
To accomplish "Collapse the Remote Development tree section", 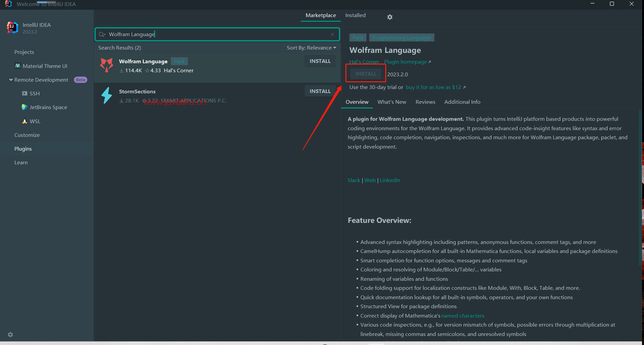I will (x=11, y=80).
